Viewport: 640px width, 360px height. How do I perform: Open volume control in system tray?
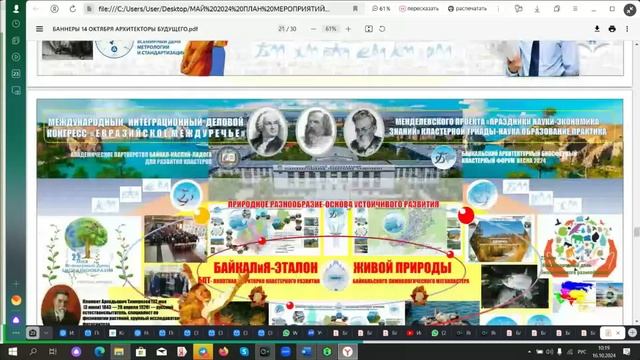point(550,351)
